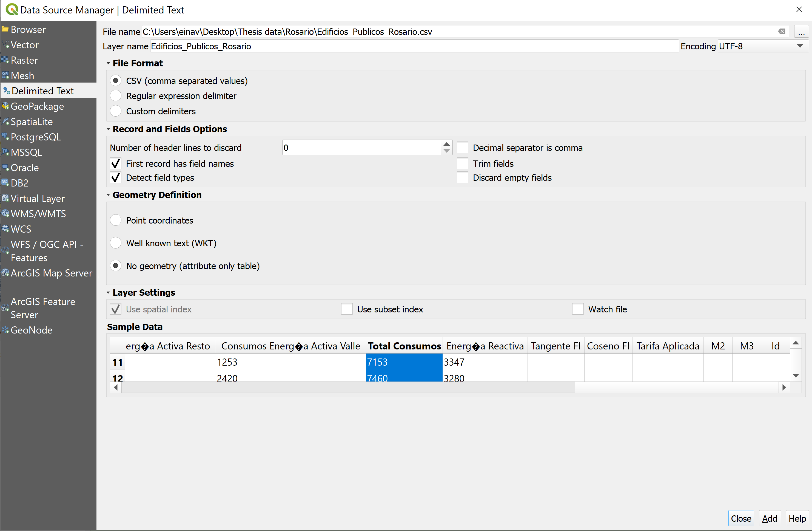Collapse the File Format section
The image size is (812, 531).
click(108, 63)
